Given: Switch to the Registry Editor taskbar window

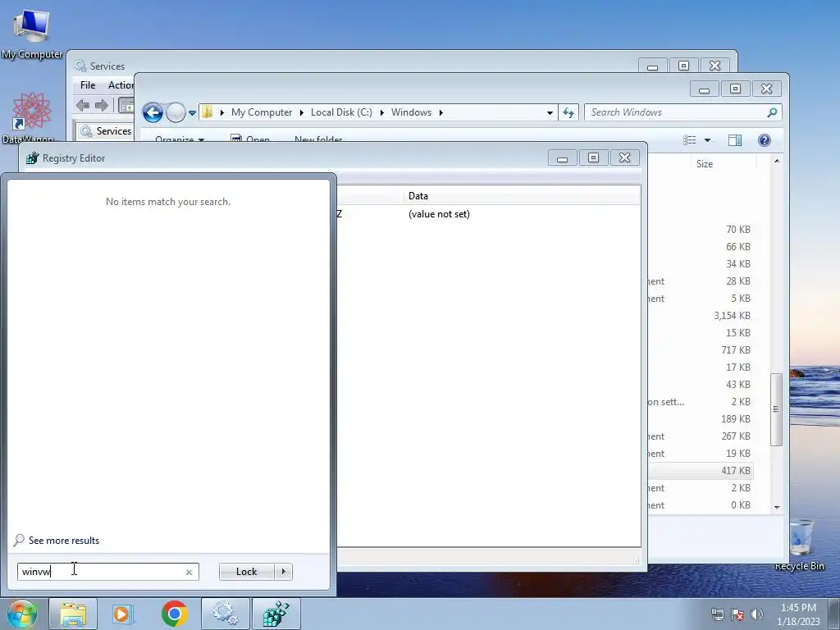Looking at the screenshot, I should [276, 614].
